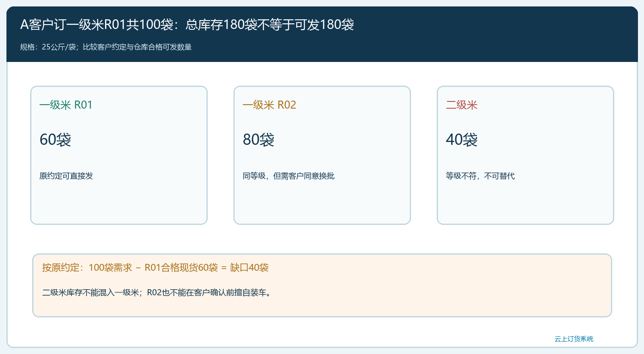Click the 二级米 card heading
This screenshot has height=354, width=644.
click(x=461, y=105)
